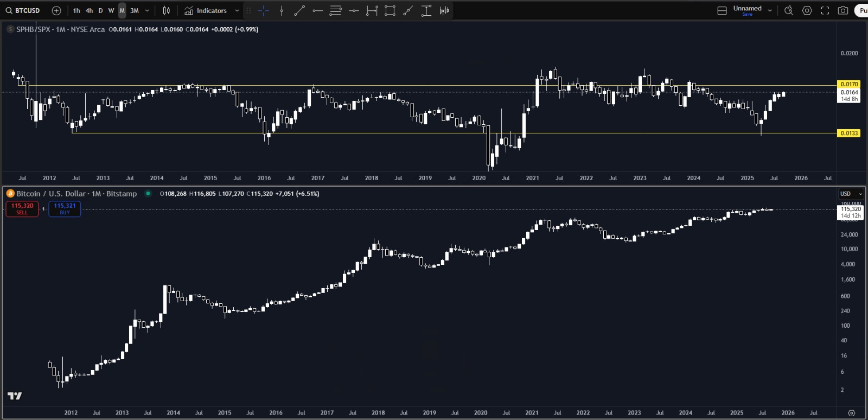Expand the Indicators favorites dropdown arrow
868x420 pixels.
point(237,10)
